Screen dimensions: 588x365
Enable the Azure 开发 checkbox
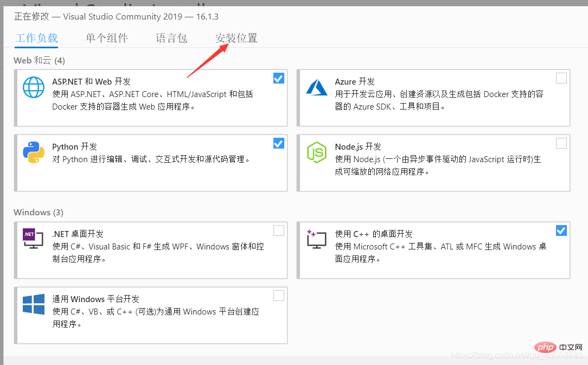(x=561, y=78)
